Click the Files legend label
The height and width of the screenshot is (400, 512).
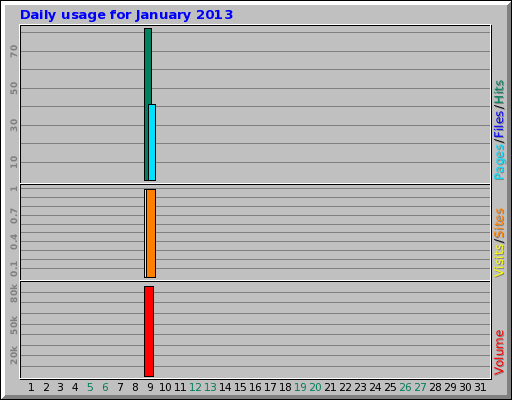pos(499,124)
